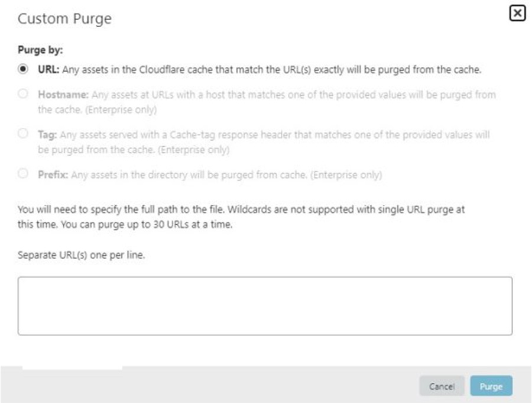Select the Hostname radio button

pyautogui.click(x=23, y=94)
